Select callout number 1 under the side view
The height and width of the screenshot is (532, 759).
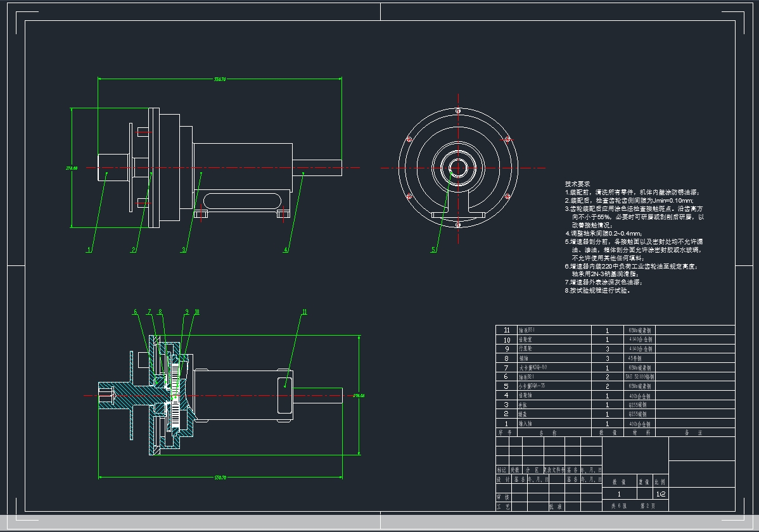89,250
